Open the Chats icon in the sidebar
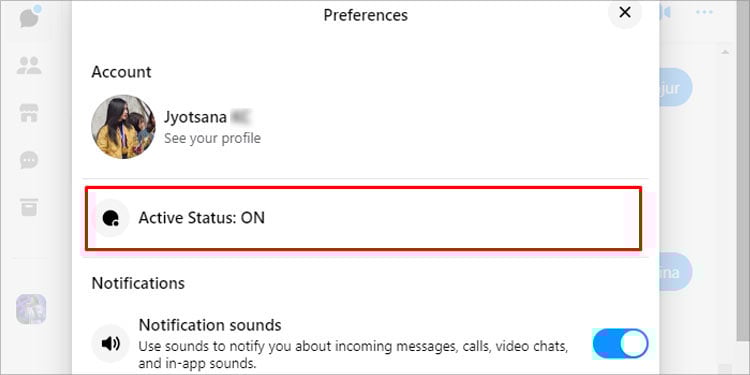 coord(30,17)
